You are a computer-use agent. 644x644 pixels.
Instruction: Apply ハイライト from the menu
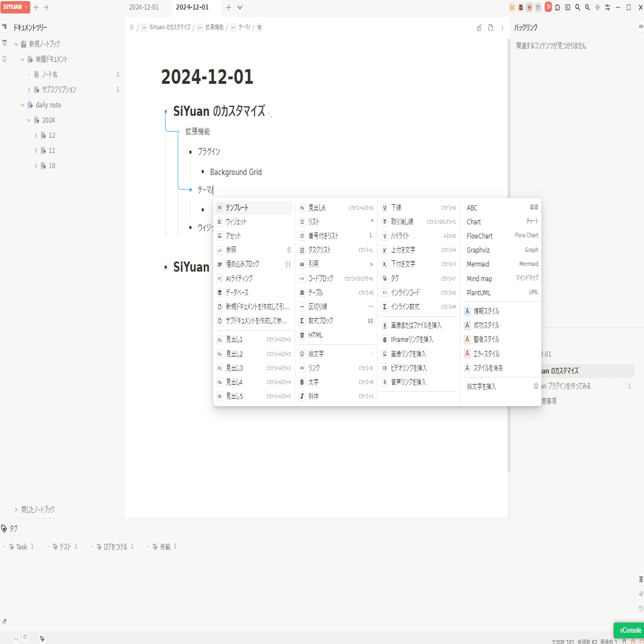point(418,236)
